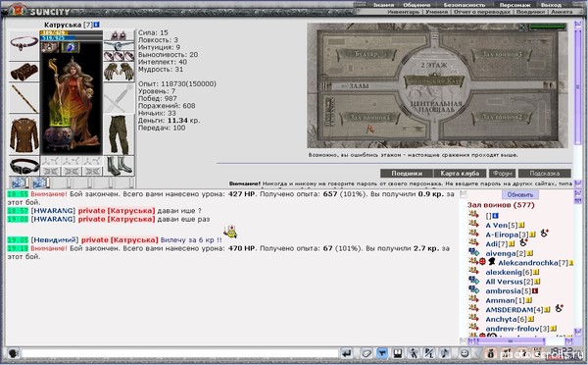Click the green pants equipment slot
This screenshot has height=365, width=588.
tap(119, 135)
